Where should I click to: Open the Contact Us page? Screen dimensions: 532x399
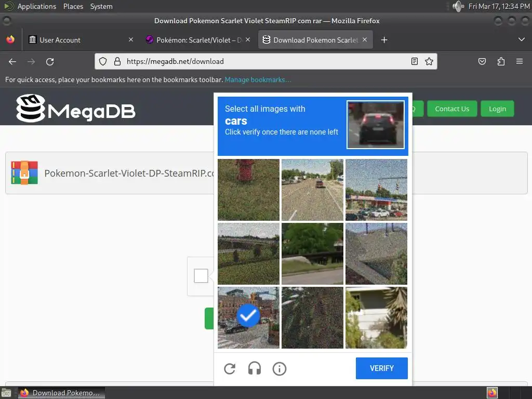coord(452,109)
